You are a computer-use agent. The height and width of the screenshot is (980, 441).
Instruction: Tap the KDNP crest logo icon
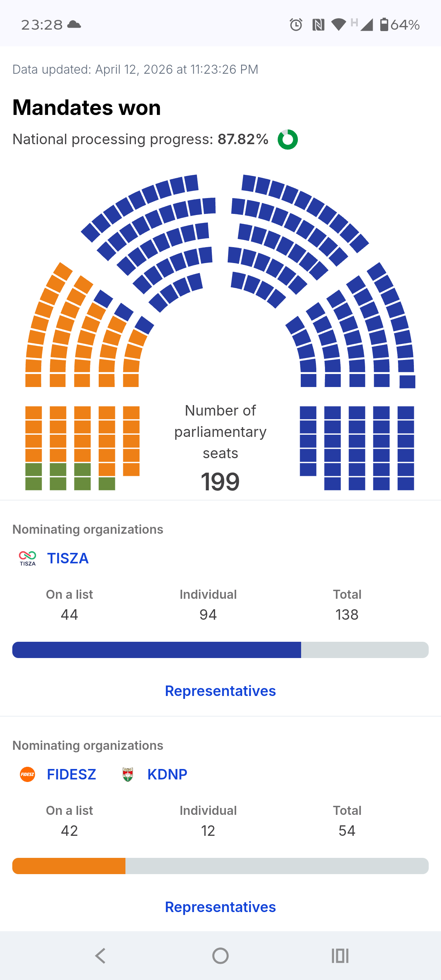128,774
